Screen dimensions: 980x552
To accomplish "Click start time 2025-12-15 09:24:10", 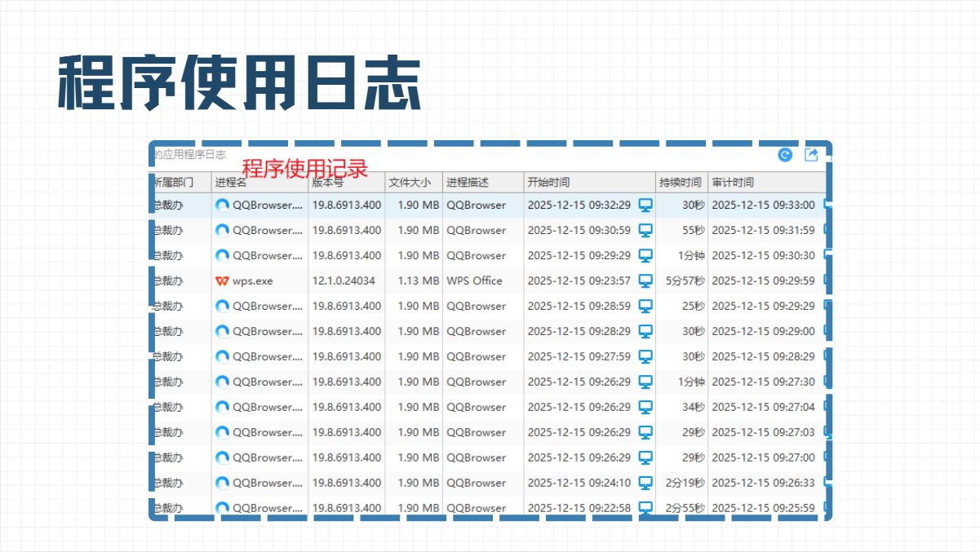I will 579,483.
